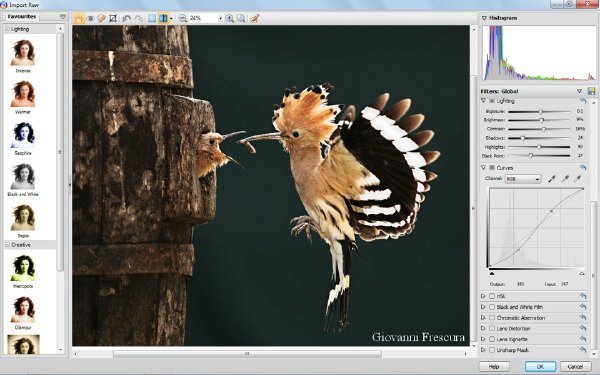Click the upper curve control point
The image size is (600, 375).
[x=551, y=211]
